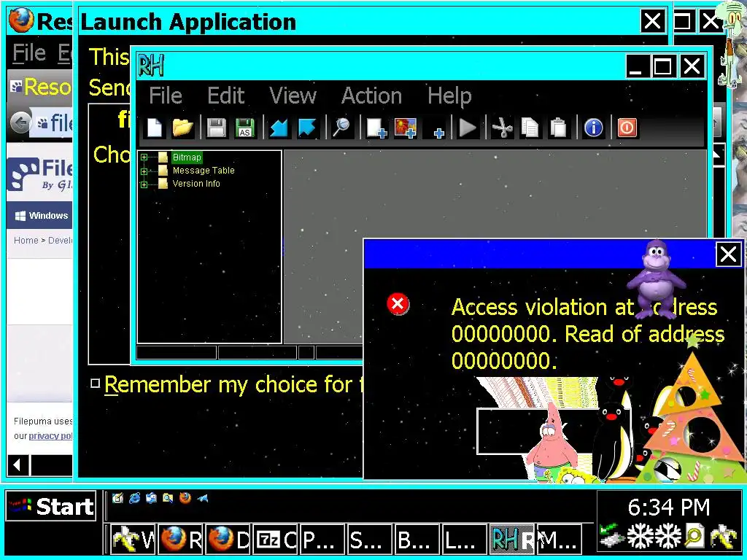
Task: Select the Bitmap folder in tree
Action: [187, 157]
